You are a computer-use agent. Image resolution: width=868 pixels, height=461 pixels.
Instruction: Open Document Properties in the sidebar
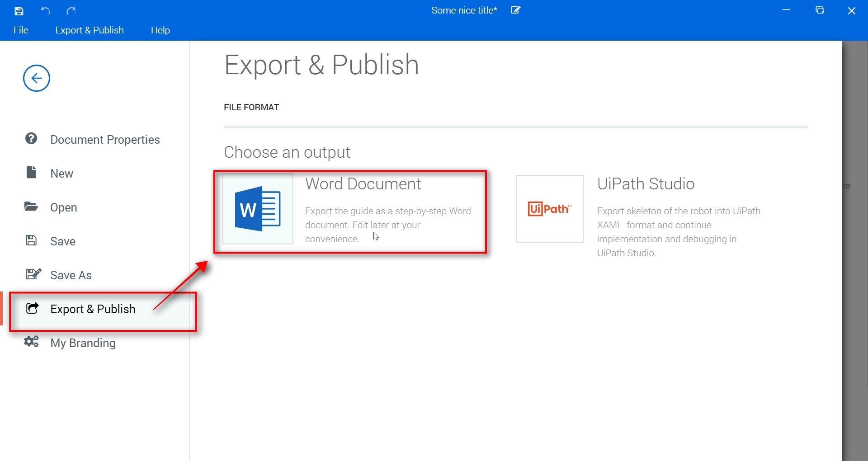pos(105,140)
